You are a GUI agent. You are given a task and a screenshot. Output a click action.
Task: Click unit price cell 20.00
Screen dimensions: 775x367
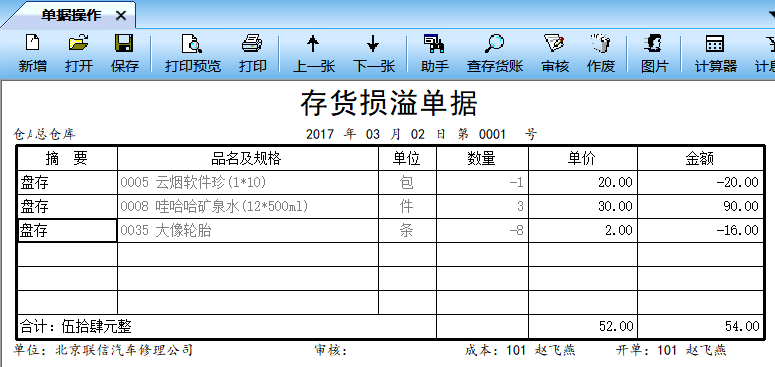pyautogui.click(x=583, y=183)
